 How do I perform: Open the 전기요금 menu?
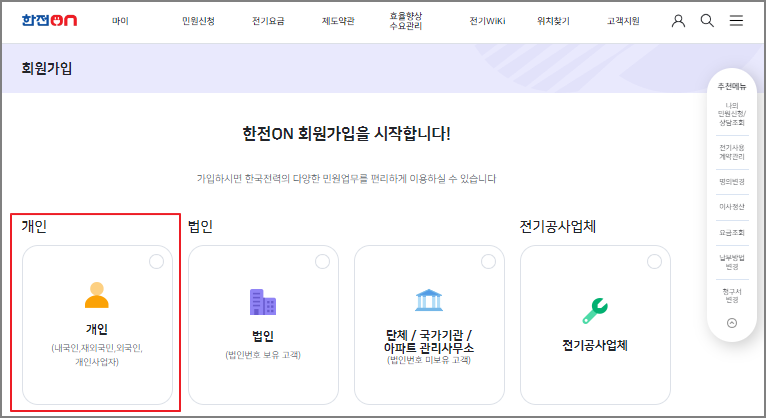268,21
